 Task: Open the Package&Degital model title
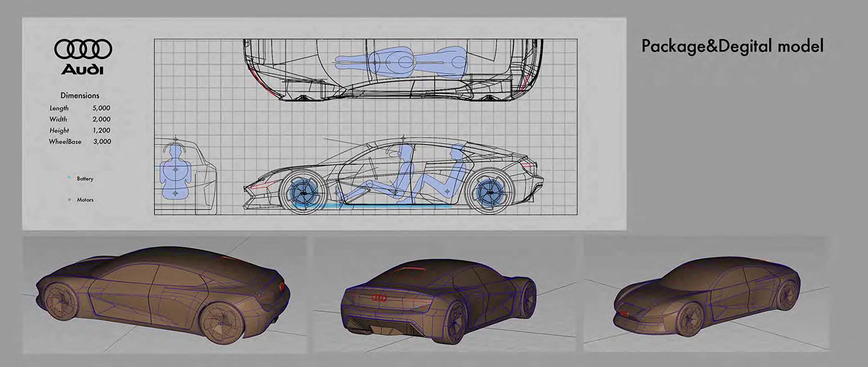(732, 45)
